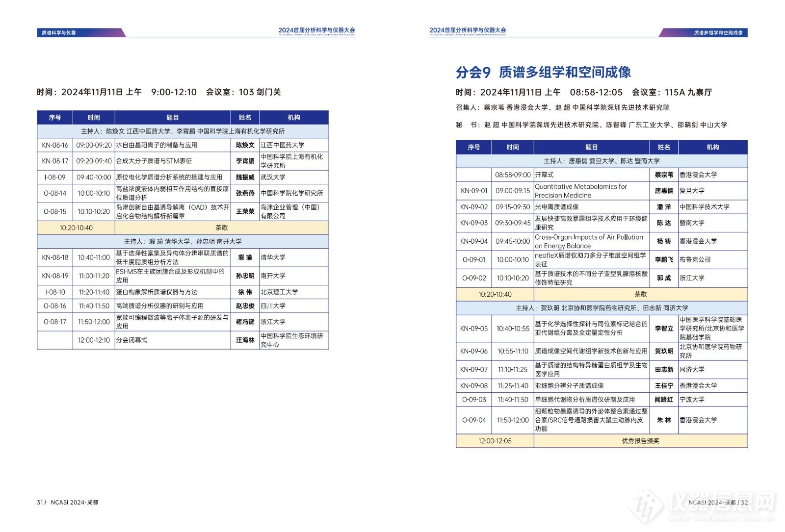
Task: Select speaker 蔡宗苇 in the 开幕式 row
Action: click(664, 175)
